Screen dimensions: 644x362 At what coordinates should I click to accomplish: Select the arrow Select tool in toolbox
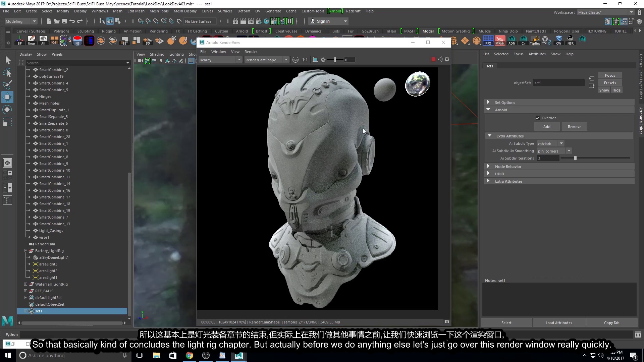(x=7, y=60)
